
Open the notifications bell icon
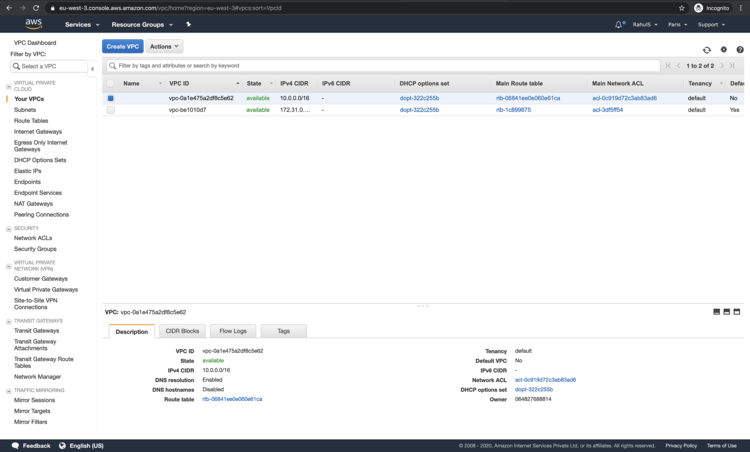tap(619, 24)
